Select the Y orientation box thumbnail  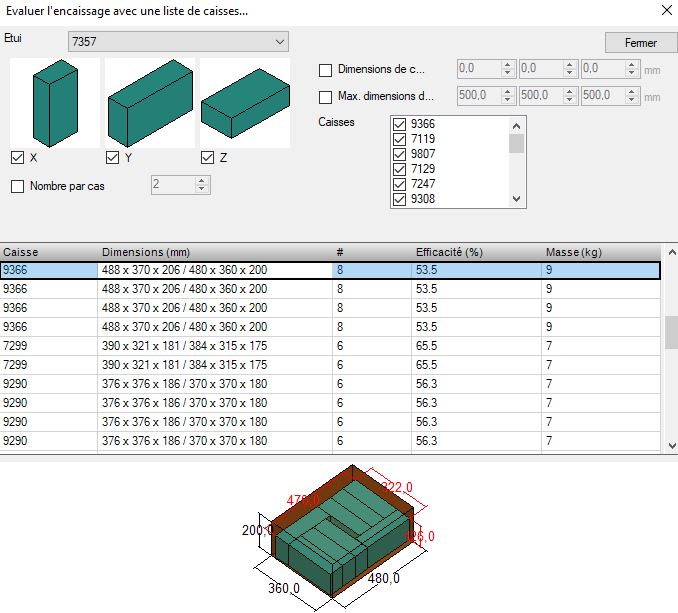(150, 103)
